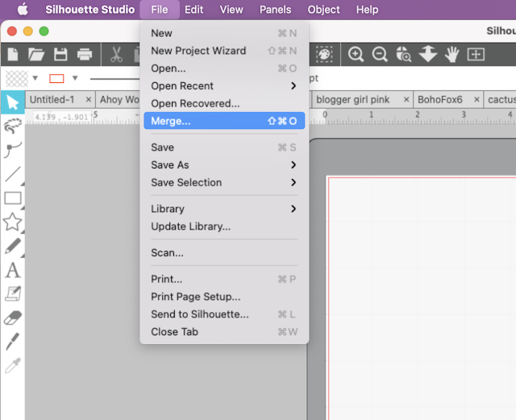Click the Cut scissors toolbar icon

(x=116, y=54)
